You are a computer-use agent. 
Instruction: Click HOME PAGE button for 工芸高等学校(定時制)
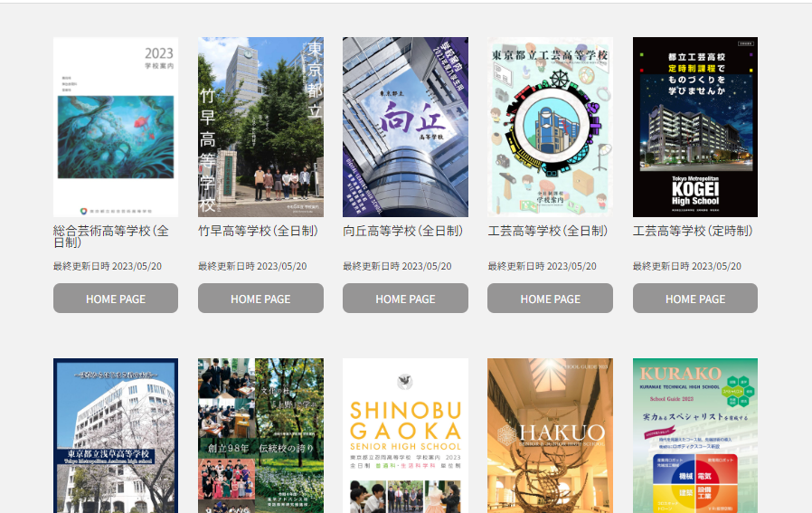click(695, 298)
